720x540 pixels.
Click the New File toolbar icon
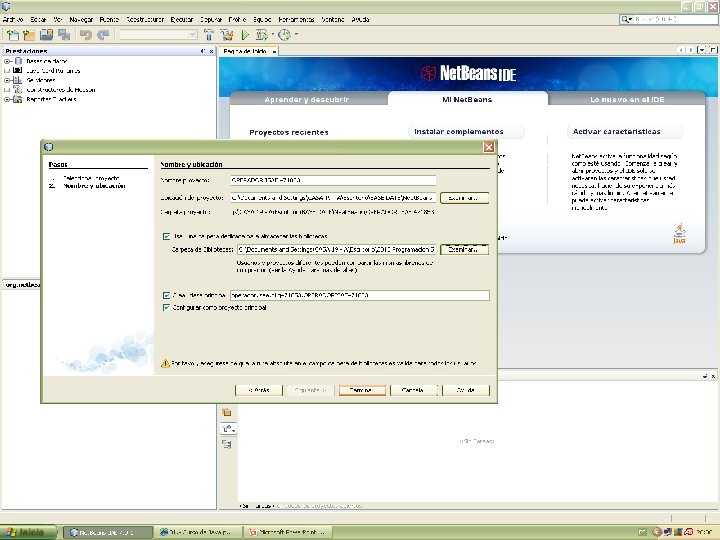click(12, 34)
